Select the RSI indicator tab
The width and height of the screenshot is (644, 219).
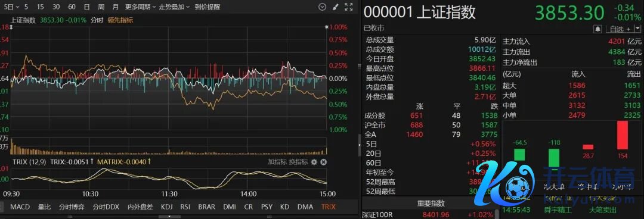tap(185, 207)
